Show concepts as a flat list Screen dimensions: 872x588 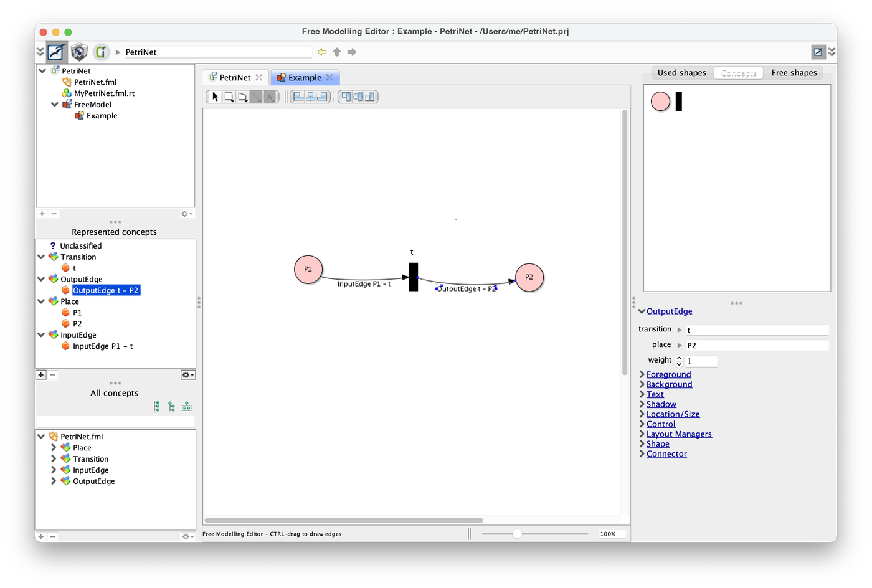coord(157,407)
